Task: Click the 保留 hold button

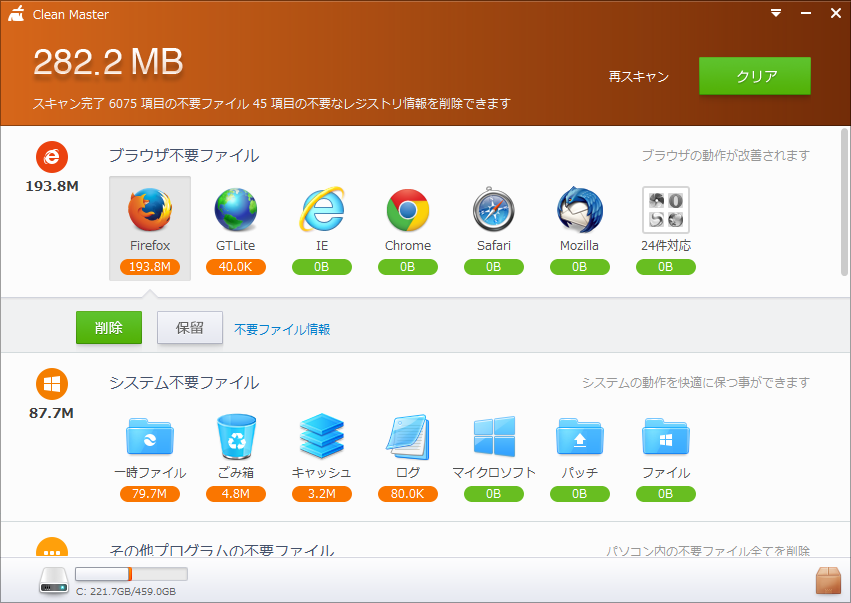Action: click(x=190, y=328)
